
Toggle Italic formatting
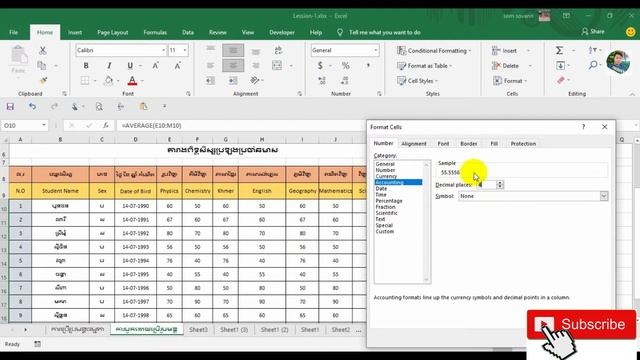click(x=109, y=65)
